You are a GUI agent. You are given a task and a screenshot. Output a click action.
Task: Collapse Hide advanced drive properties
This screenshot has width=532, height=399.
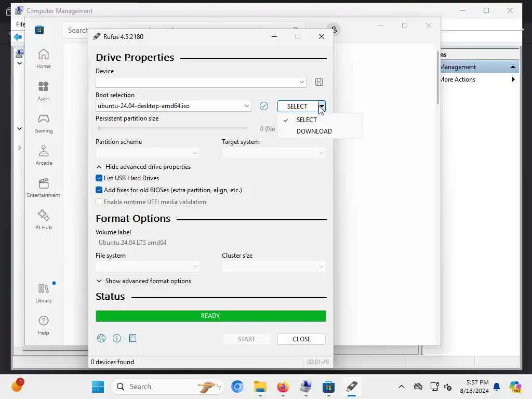[x=143, y=167]
